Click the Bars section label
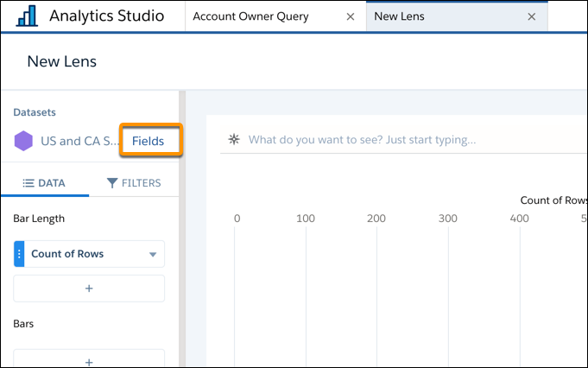 pyautogui.click(x=23, y=324)
